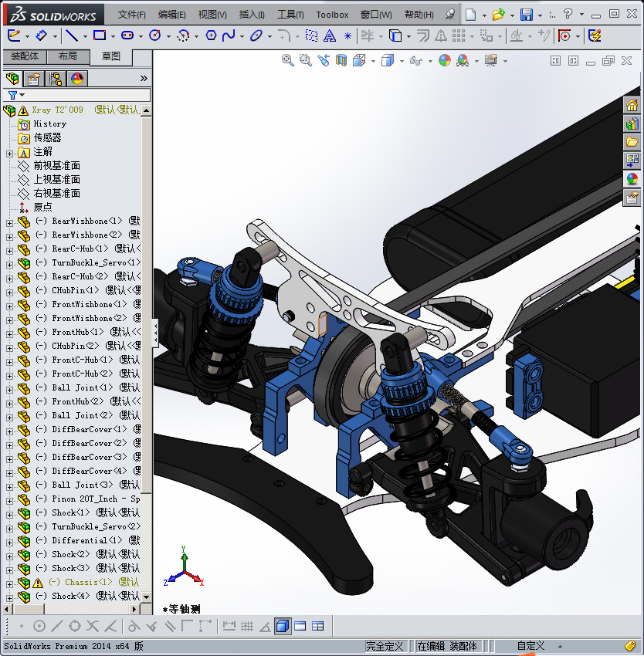The height and width of the screenshot is (656, 644).
Task: Expand the Shock<1> tree node
Action: point(9,515)
